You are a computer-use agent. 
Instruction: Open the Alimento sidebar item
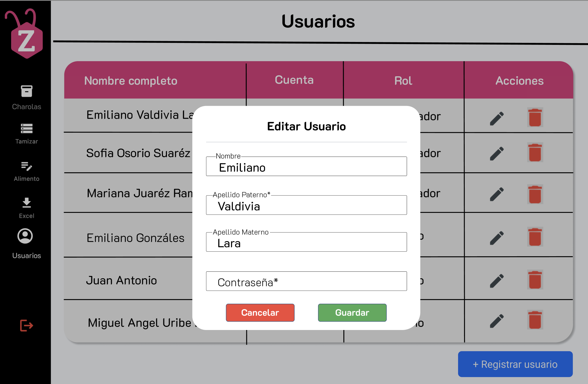(27, 171)
